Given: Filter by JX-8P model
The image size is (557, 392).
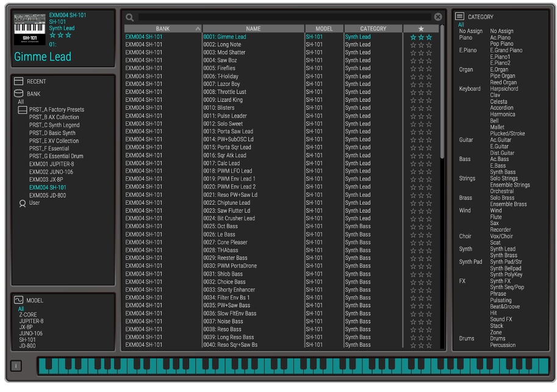Looking at the screenshot, I should (x=26, y=327).
